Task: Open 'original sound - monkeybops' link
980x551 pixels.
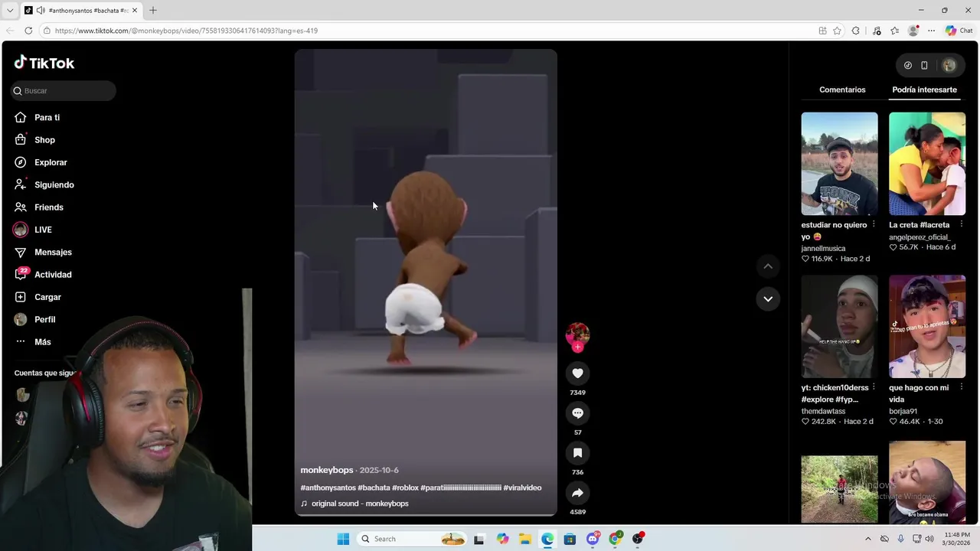Action: point(360,504)
